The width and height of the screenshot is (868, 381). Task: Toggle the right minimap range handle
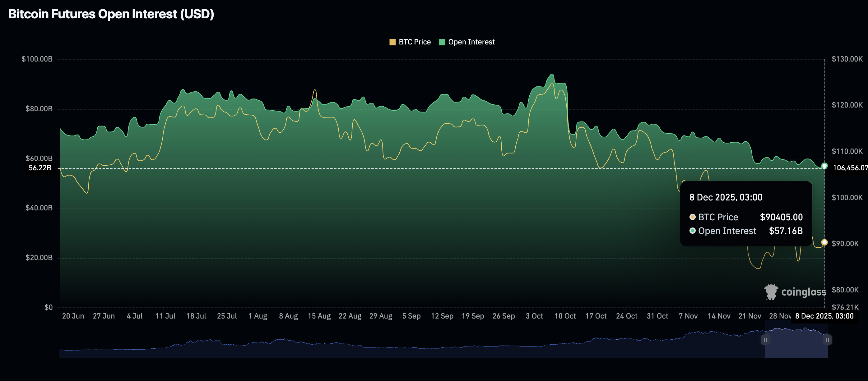pos(828,340)
